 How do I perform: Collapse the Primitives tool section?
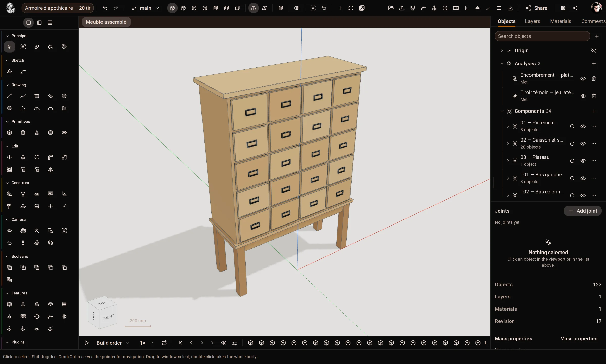point(7,122)
